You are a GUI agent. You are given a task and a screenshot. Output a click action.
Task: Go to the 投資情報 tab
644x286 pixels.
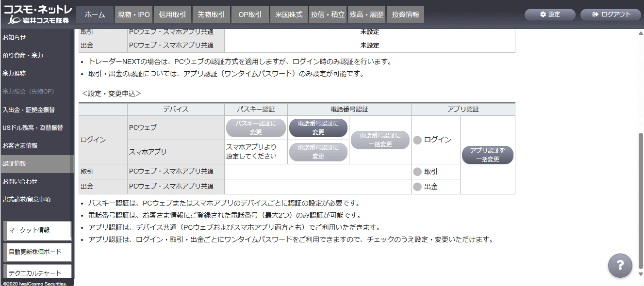[405, 15]
